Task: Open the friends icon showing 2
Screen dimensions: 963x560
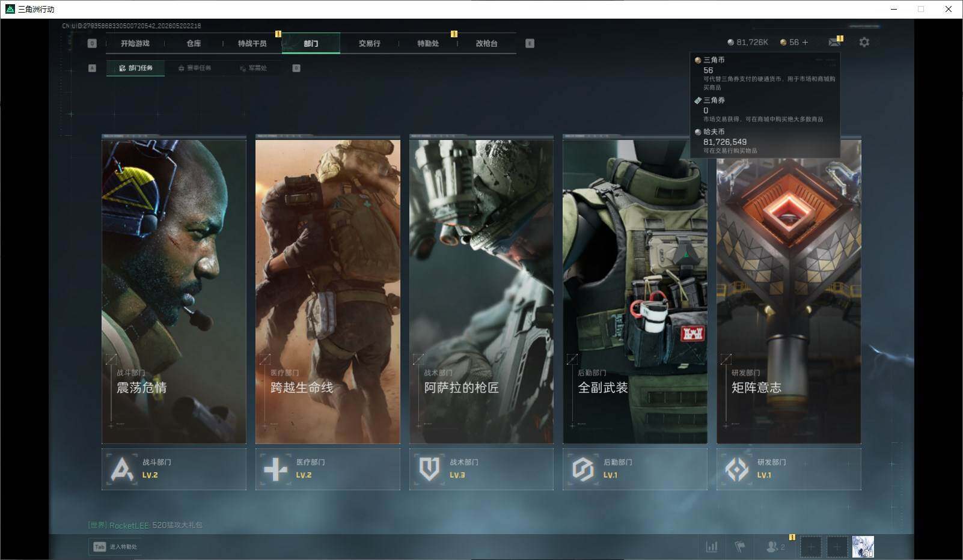Action: [775, 547]
